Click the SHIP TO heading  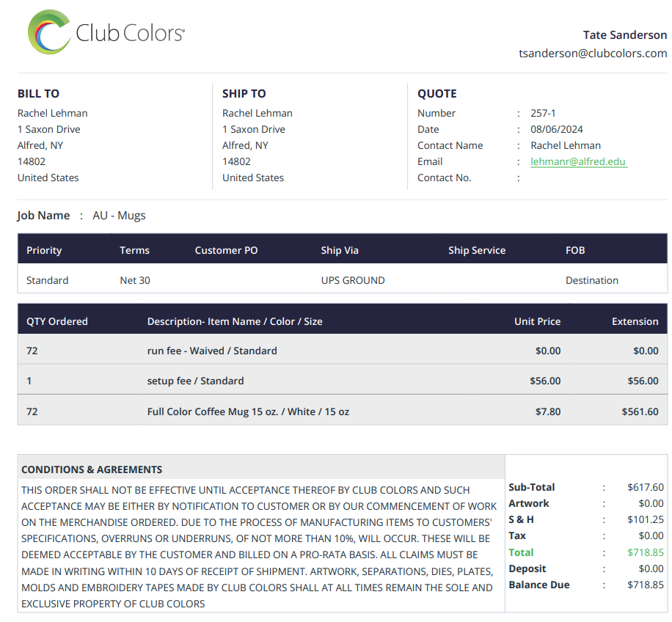[x=244, y=93]
